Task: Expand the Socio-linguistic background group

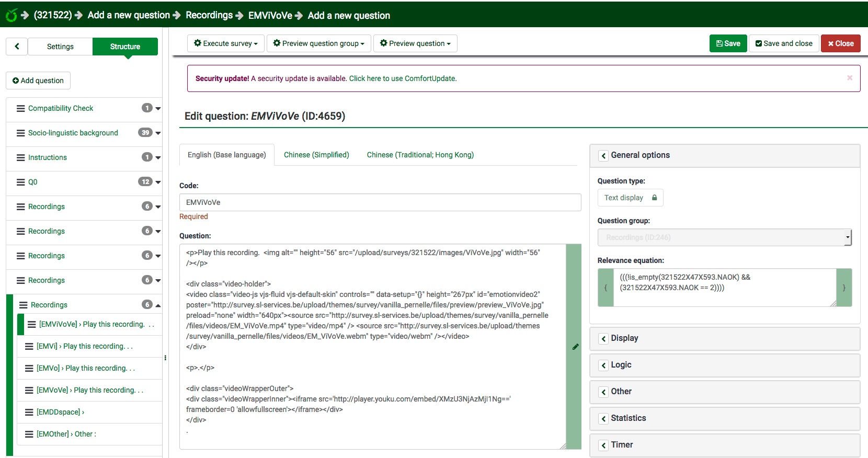Action: coord(158,133)
